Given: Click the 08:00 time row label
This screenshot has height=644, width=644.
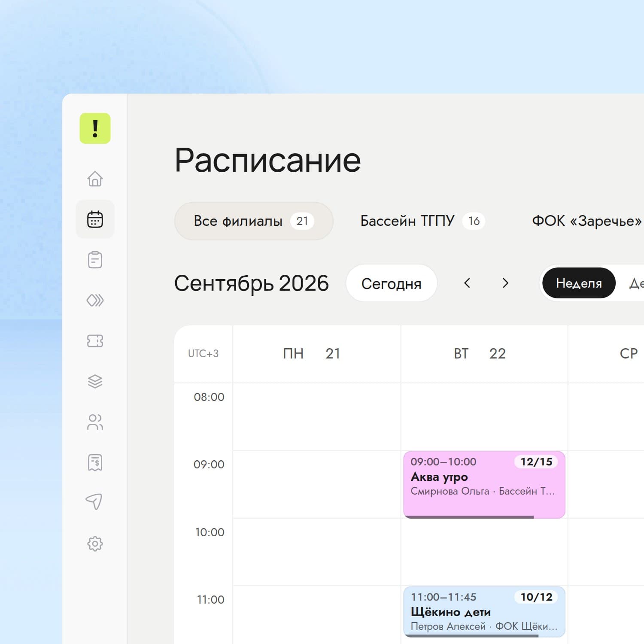Looking at the screenshot, I should point(209,397).
